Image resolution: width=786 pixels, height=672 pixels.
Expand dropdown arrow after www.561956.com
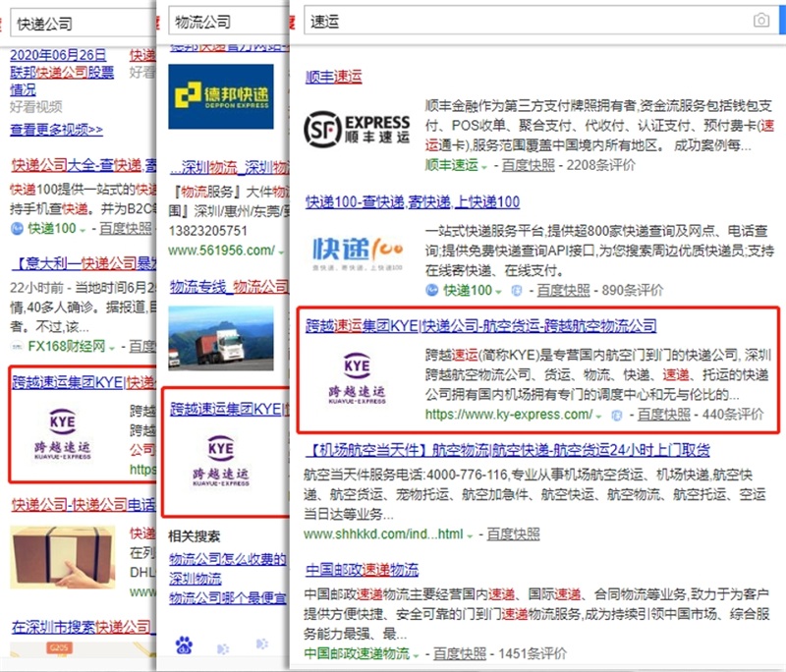pos(281,252)
